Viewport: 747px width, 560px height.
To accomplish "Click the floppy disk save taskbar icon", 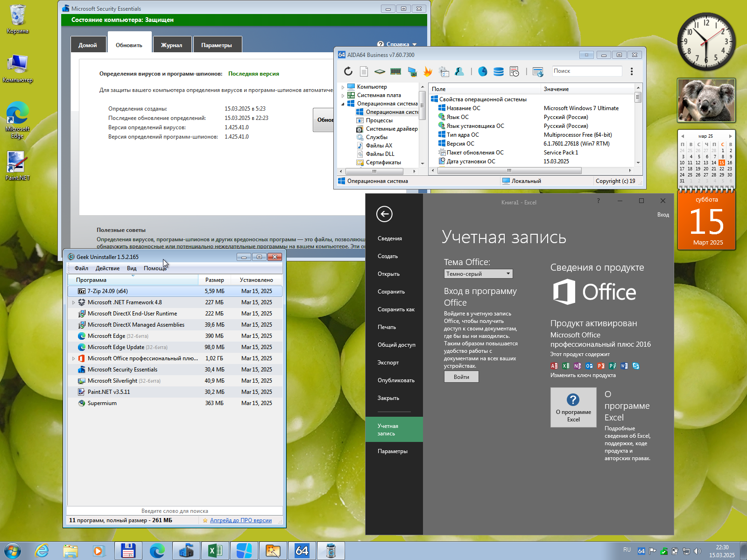I will click(x=128, y=551).
